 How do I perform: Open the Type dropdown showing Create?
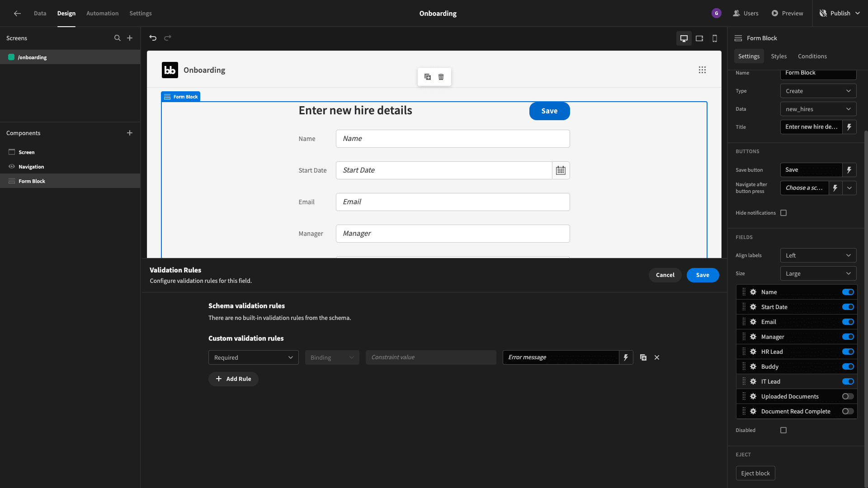click(x=818, y=91)
